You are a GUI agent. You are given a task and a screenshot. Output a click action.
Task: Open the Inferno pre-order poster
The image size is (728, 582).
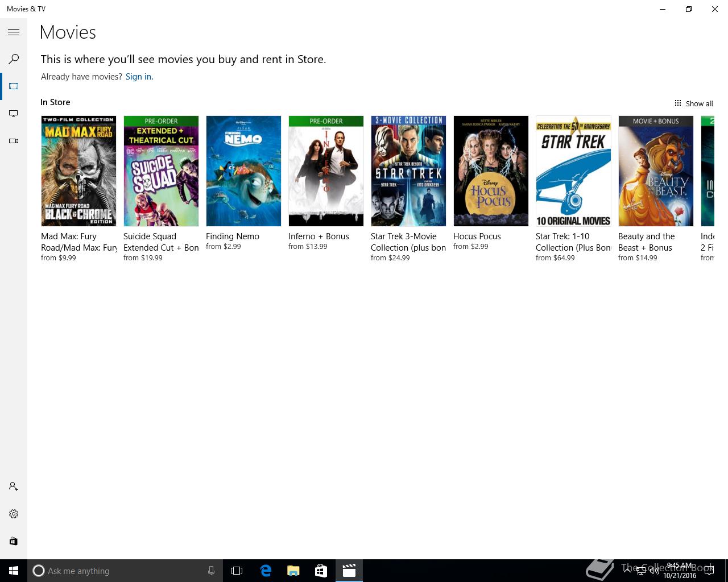click(x=326, y=171)
